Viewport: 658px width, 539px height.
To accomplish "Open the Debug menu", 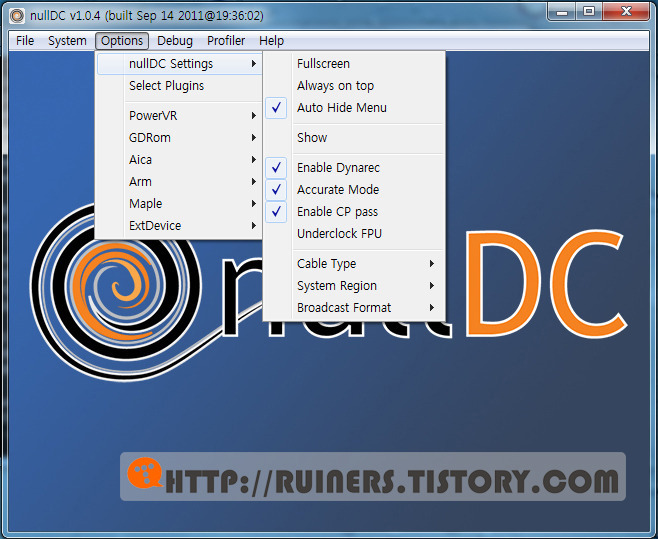I will (175, 41).
